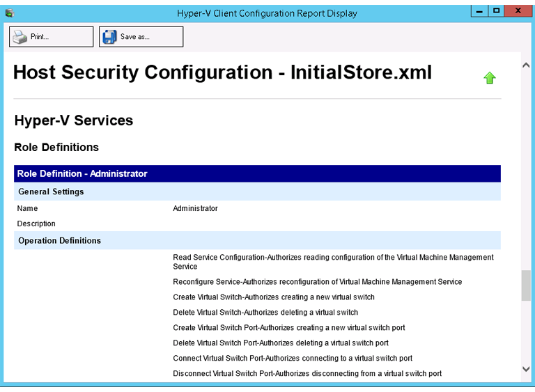
Task: Open the Save as dialog
Action: click(x=141, y=37)
